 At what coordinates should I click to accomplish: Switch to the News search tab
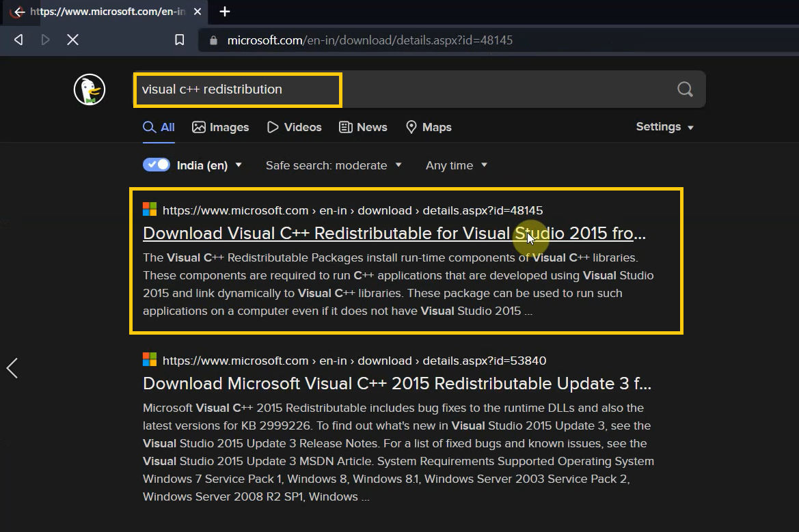[x=363, y=127]
